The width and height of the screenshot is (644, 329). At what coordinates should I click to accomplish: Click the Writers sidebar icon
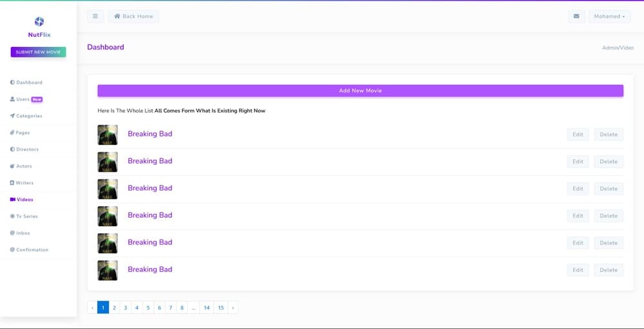(x=12, y=183)
